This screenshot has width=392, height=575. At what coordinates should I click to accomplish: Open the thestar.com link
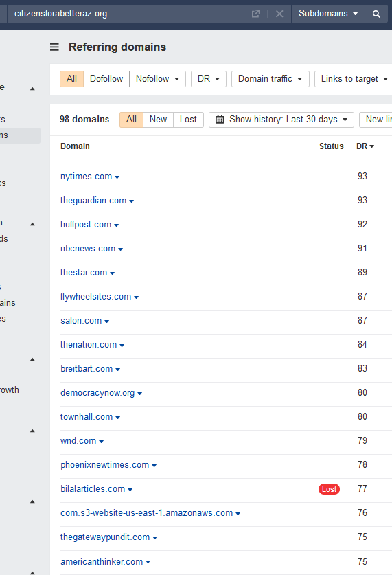click(84, 273)
